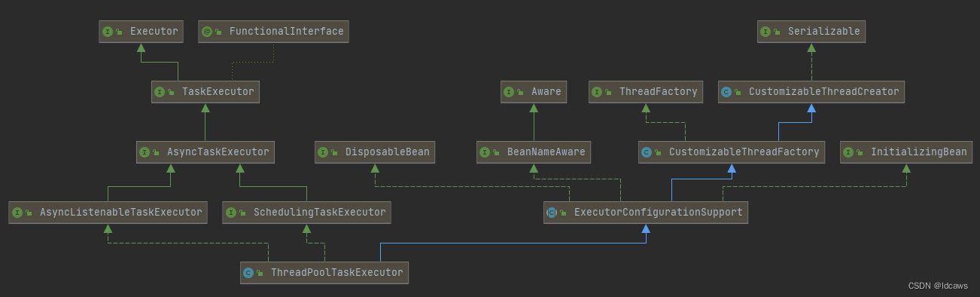
Task: Select the ThreadFactory node
Action: click(x=646, y=92)
